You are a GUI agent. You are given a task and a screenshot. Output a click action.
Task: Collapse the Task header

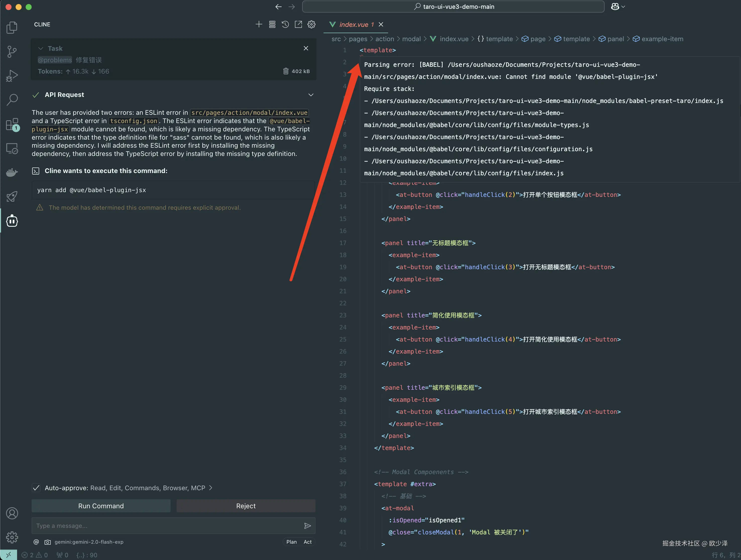[41, 48]
